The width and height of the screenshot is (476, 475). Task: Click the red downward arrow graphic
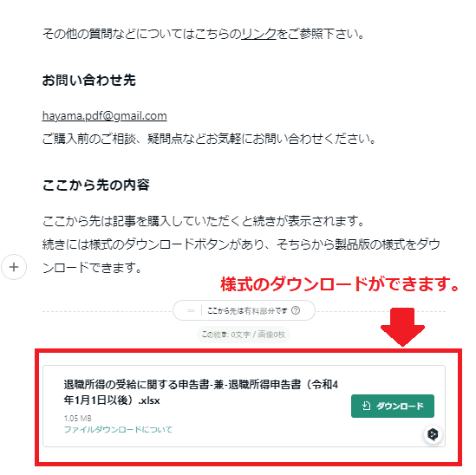402,327
